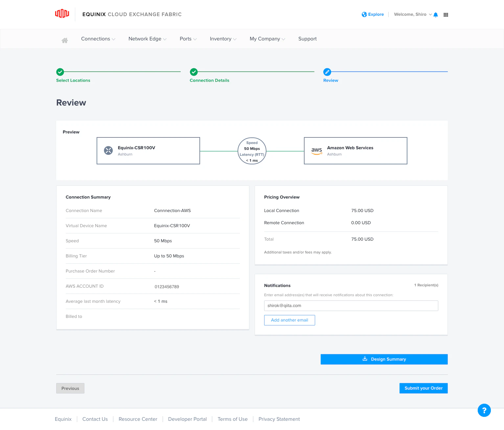This screenshot has height=430, width=504.
Task: Click the 1 Recipient(s) label
Action: pos(426,285)
